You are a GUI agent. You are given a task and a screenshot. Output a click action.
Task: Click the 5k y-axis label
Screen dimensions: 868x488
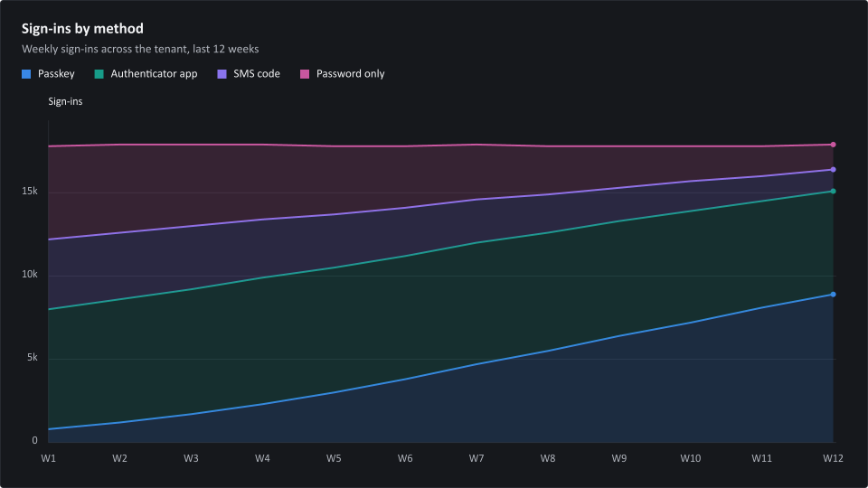coord(33,358)
